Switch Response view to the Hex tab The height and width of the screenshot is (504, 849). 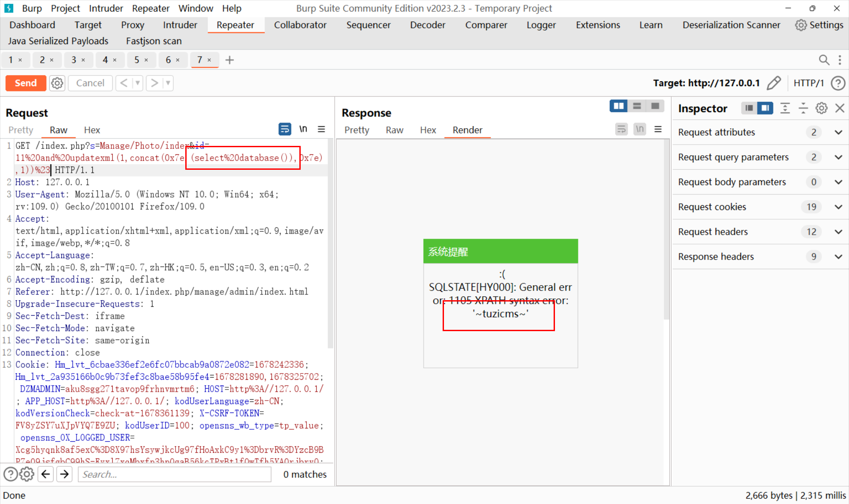428,130
